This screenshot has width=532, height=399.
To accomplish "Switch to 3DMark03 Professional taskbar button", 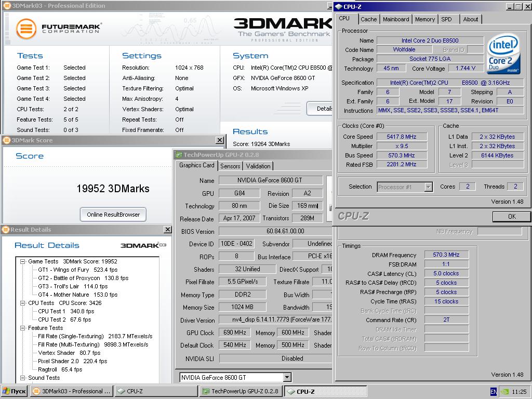I will pos(72,391).
